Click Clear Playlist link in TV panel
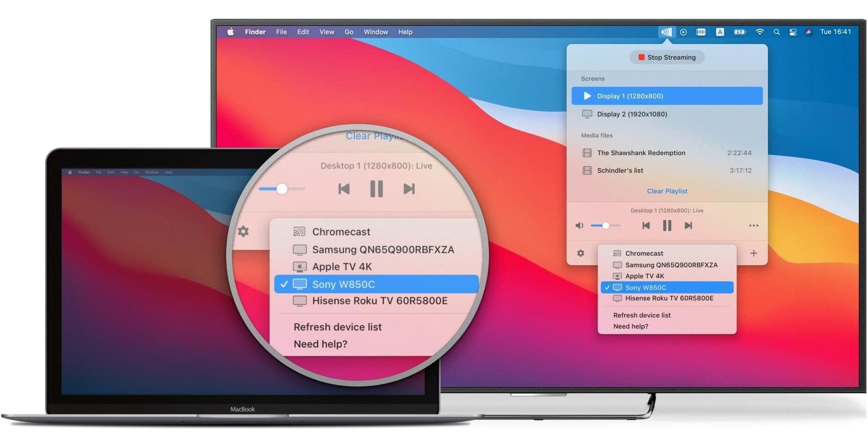The width and height of the screenshot is (868, 443). coord(667,191)
